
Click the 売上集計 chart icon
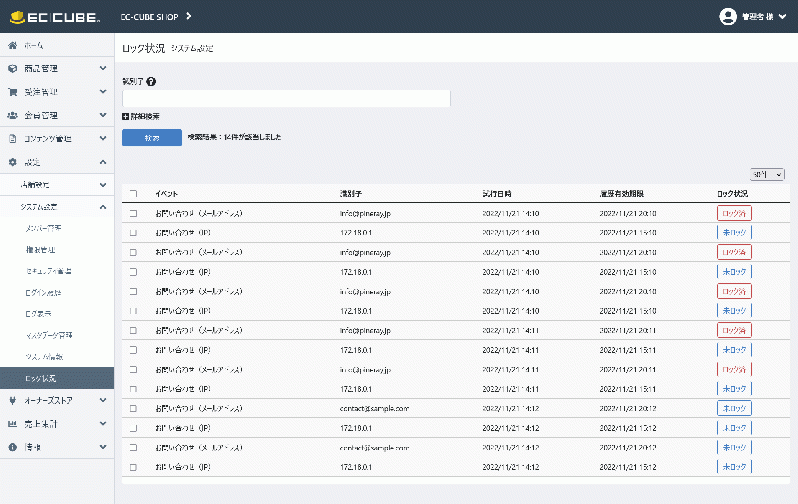click(13, 424)
